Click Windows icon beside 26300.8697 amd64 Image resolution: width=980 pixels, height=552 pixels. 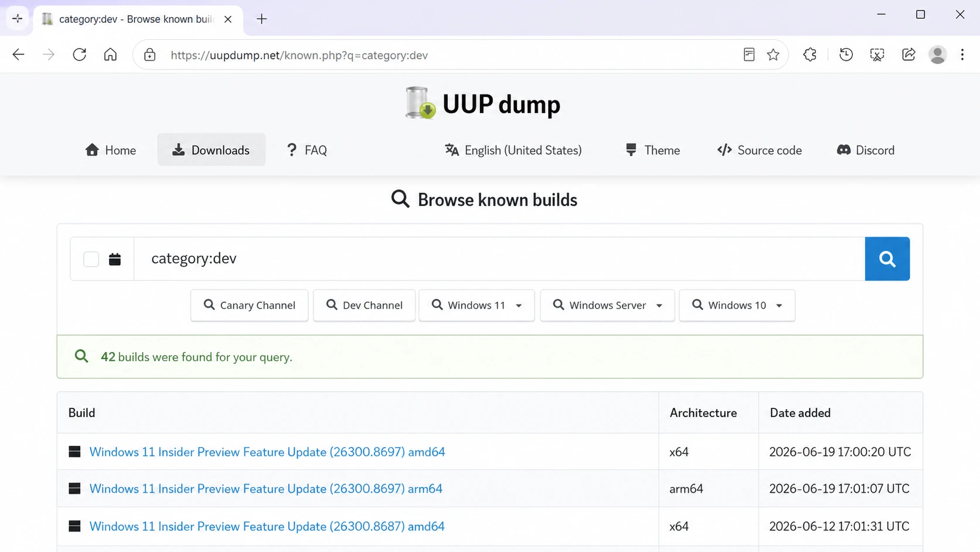point(74,452)
